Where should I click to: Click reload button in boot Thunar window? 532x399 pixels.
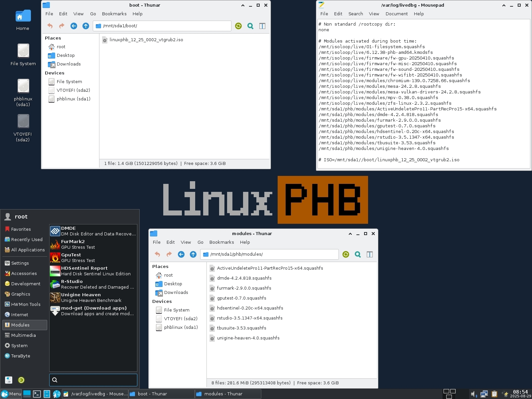[x=238, y=26]
